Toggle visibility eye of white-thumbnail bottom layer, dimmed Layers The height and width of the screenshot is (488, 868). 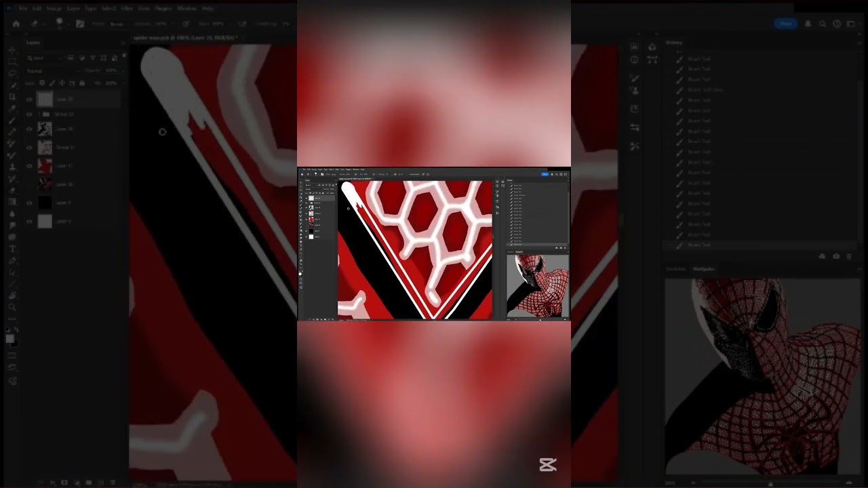click(x=29, y=221)
